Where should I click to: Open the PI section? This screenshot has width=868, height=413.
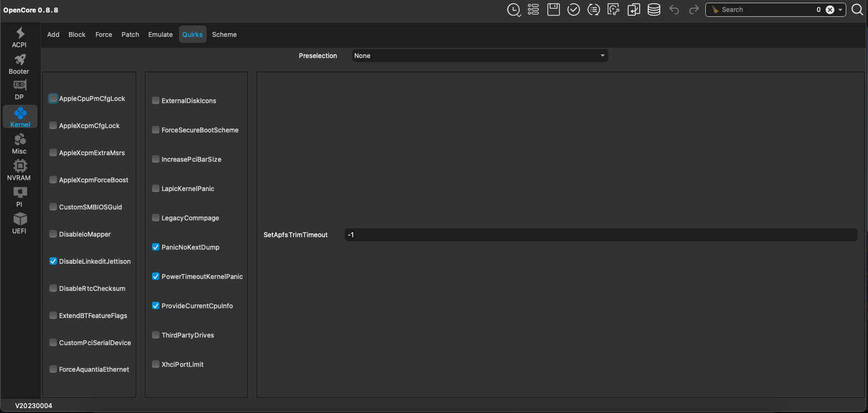pyautogui.click(x=20, y=197)
